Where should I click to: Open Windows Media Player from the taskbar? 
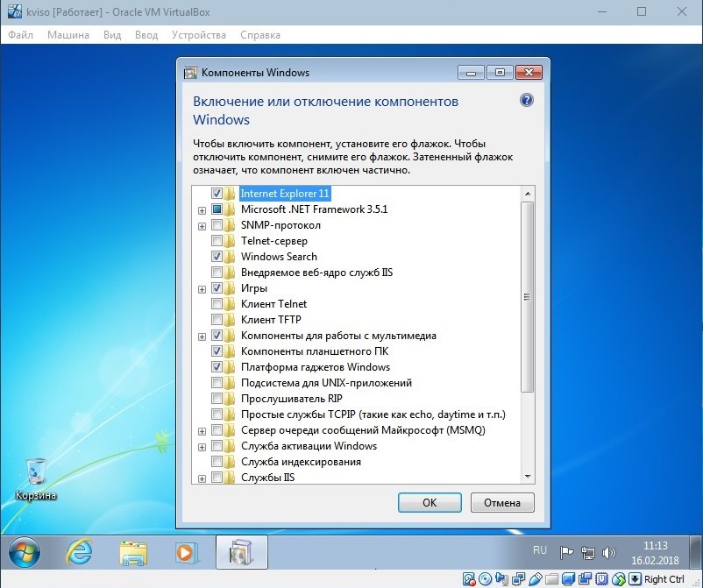click(186, 552)
